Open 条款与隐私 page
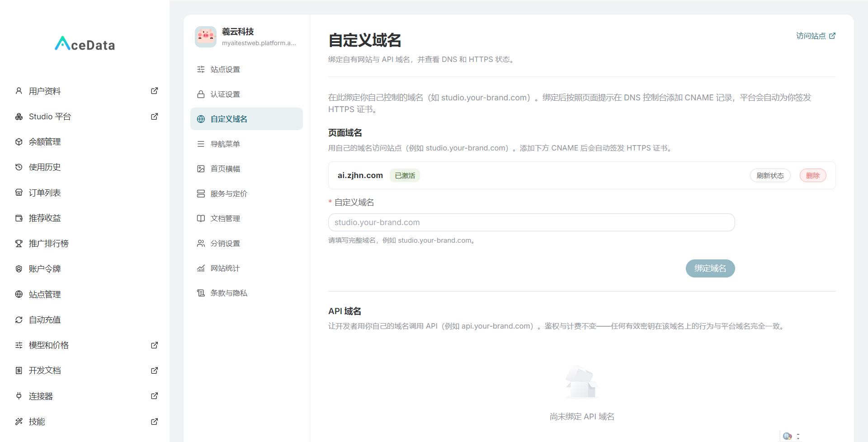Screen dimensions: 868x442 pos(246,293)
